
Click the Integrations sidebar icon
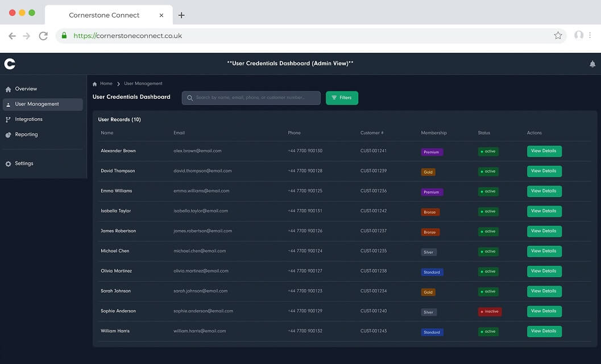(8, 119)
